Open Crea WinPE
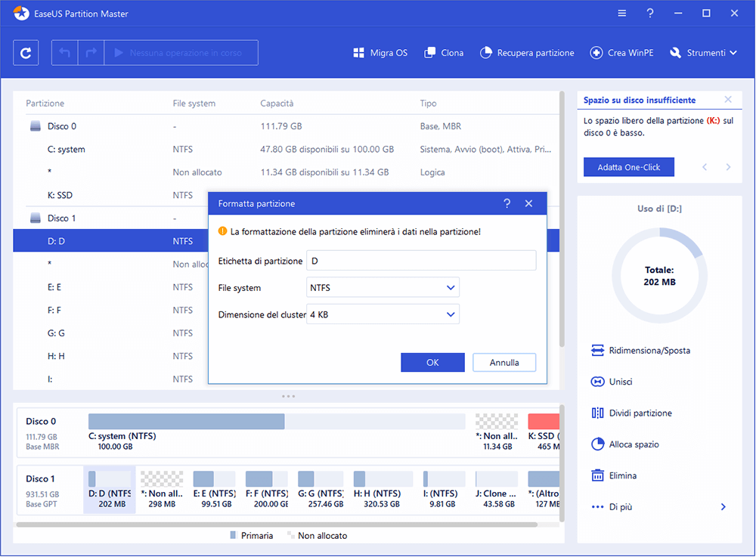756x557 pixels. (x=622, y=52)
